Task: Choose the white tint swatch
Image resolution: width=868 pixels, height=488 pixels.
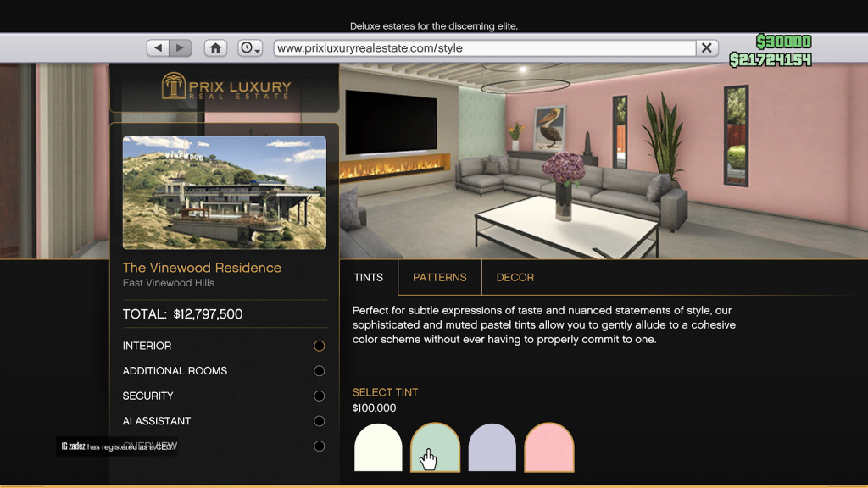Action: pyautogui.click(x=378, y=448)
